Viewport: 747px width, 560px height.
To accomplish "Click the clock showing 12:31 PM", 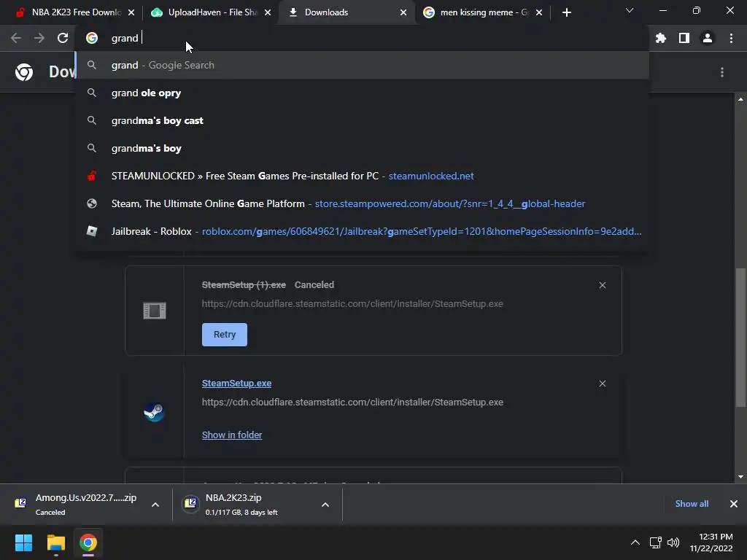I will pos(711,542).
